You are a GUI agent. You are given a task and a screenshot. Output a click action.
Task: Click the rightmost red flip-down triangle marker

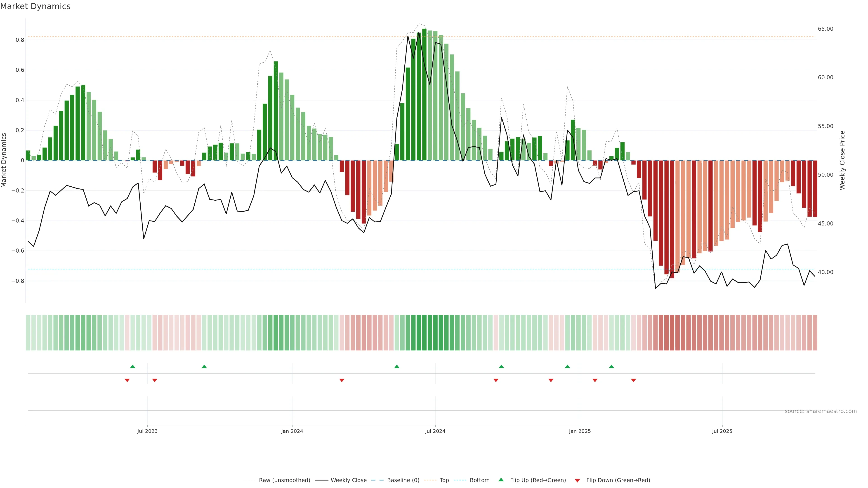pyautogui.click(x=633, y=380)
